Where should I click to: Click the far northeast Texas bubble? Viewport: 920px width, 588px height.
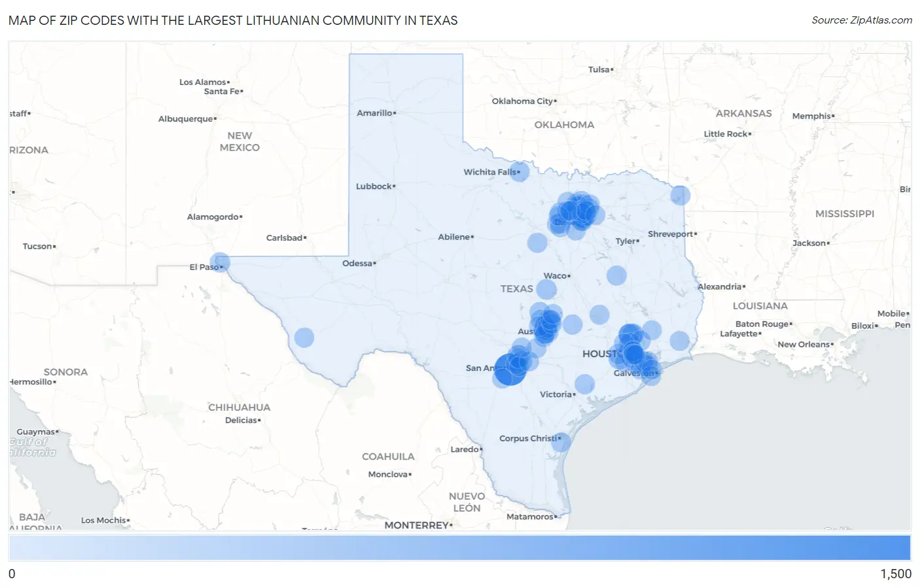(681, 195)
